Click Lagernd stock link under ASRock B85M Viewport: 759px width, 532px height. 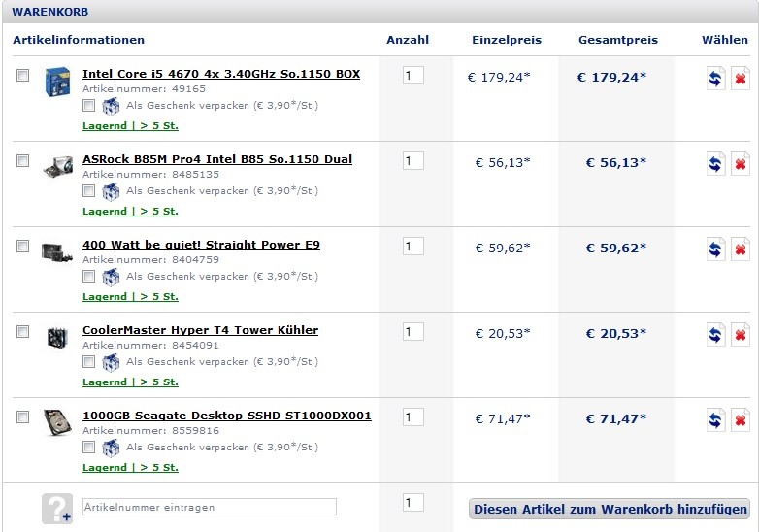coord(130,211)
